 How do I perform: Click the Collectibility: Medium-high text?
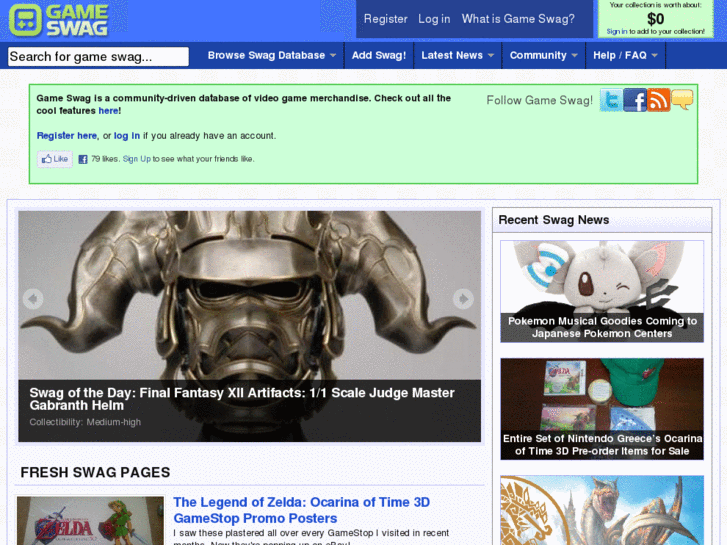[x=85, y=422]
